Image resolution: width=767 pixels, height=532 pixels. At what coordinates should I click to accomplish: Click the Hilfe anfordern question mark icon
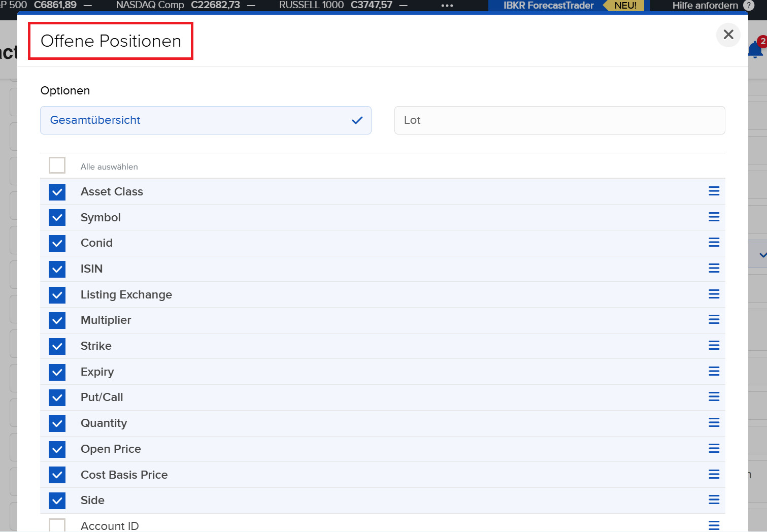coord(748,6)
